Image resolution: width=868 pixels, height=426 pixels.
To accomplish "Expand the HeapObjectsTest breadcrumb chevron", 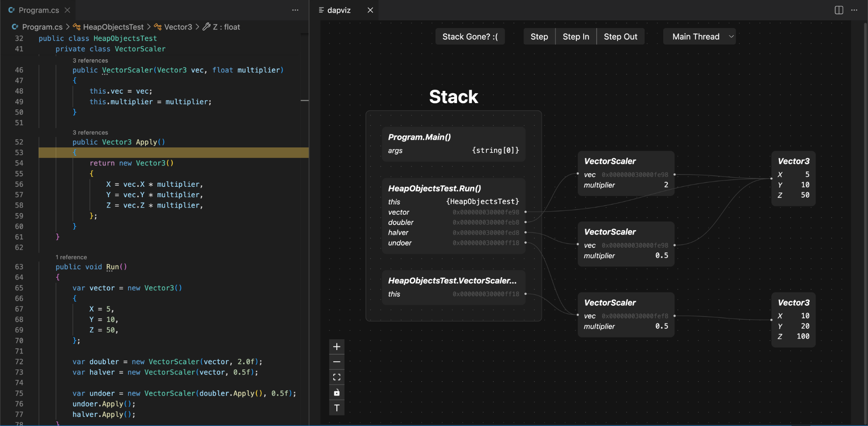I will [148, 27].
